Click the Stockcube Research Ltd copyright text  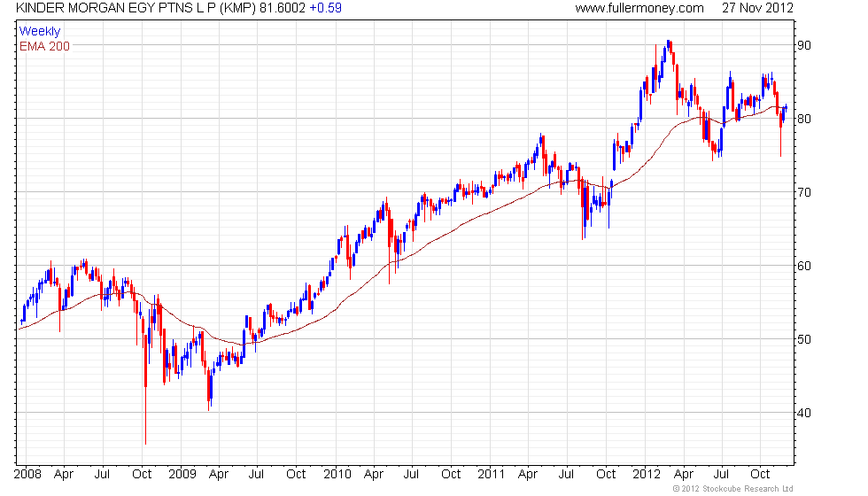733,488
